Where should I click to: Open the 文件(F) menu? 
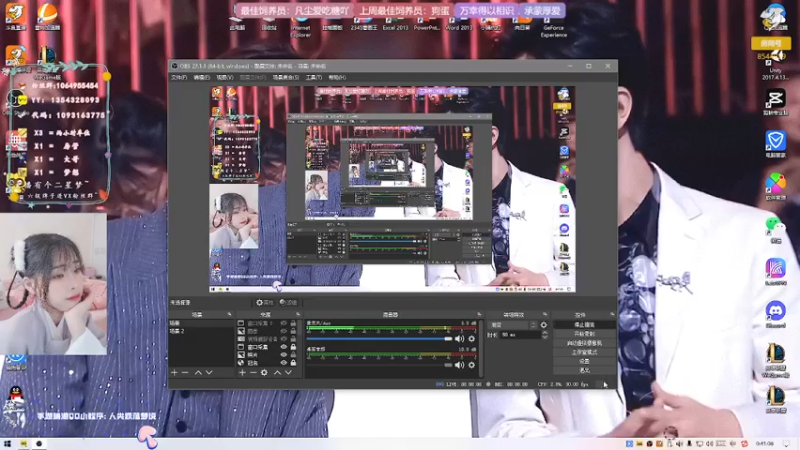pos(179,78)
